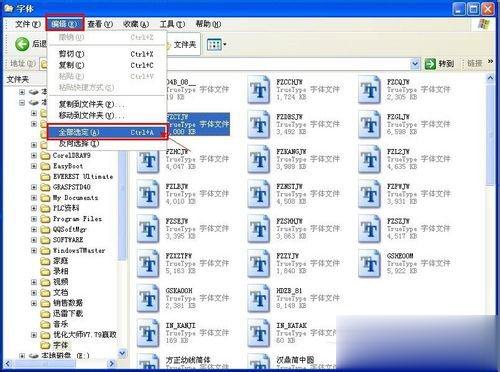500x372 pixels.
Task: Choose 复制到文件夹 from the Edit menu
Action: (x=107, y=104)
